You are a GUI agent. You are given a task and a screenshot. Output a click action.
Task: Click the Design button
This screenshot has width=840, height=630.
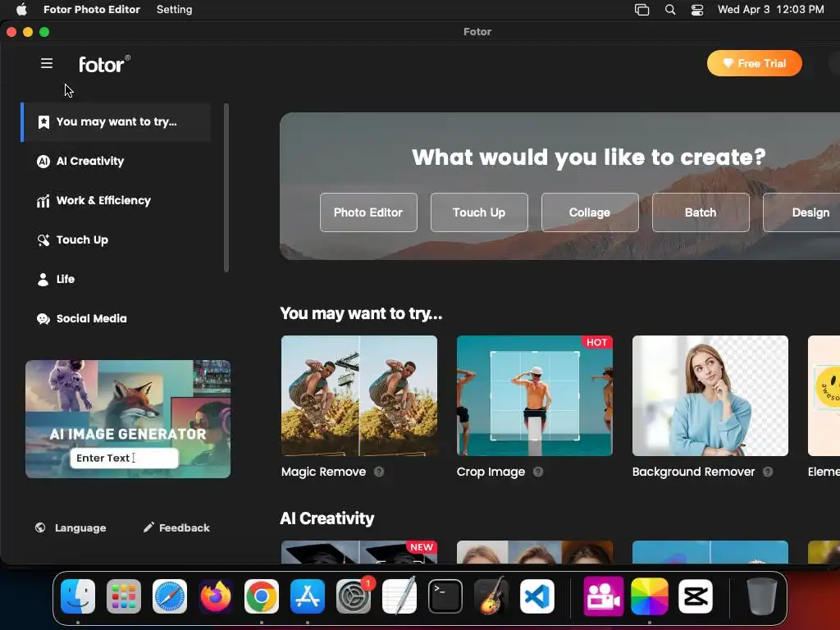click(x=802, y=212)
